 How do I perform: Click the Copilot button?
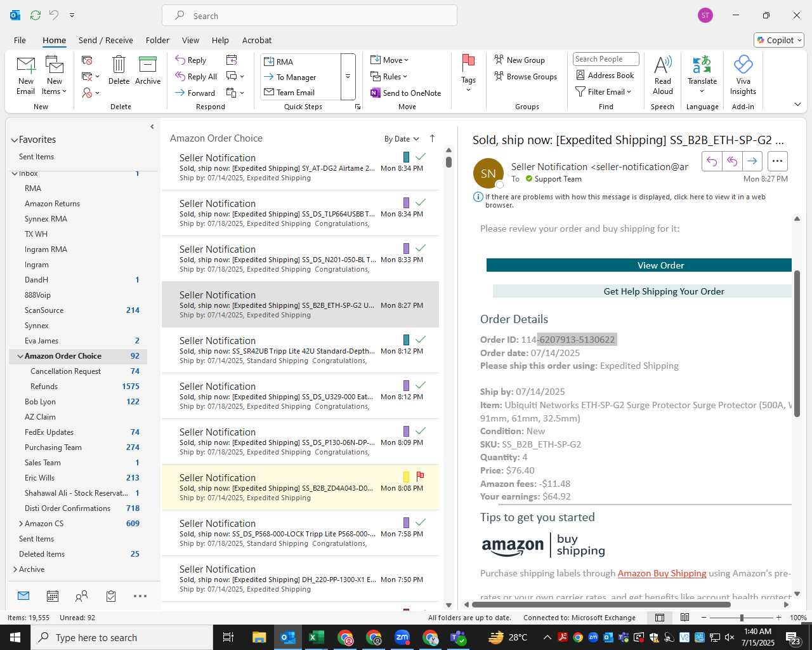779,40
